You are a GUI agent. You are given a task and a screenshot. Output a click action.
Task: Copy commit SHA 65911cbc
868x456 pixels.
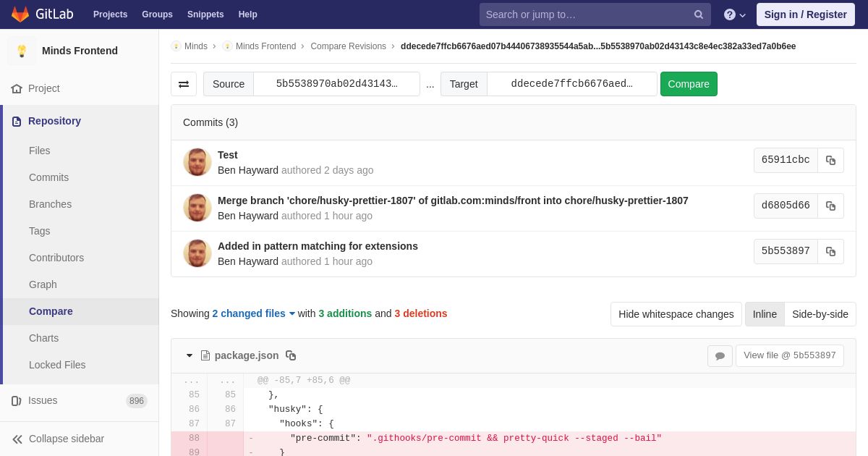coord(830,161)
